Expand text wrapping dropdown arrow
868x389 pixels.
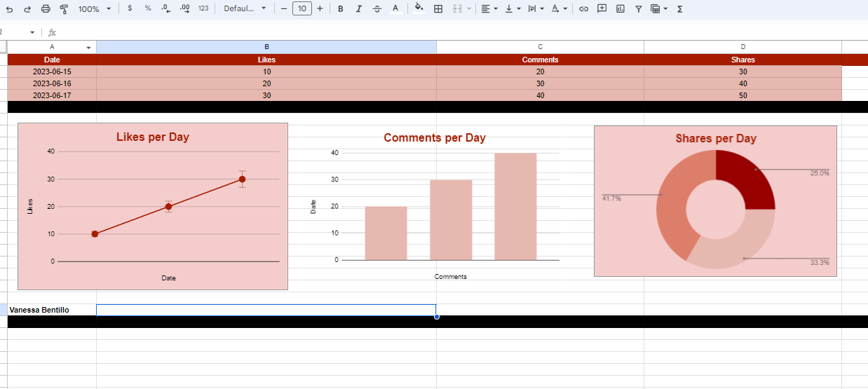542,9
